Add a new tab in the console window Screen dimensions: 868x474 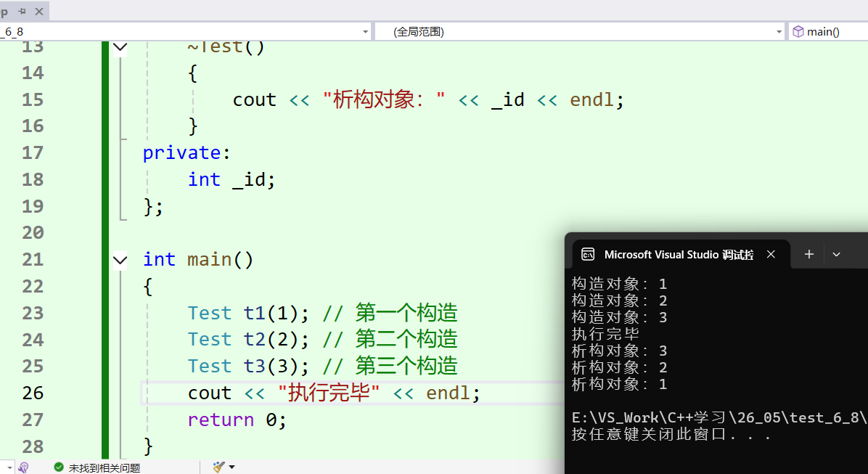tap(808, 254)
